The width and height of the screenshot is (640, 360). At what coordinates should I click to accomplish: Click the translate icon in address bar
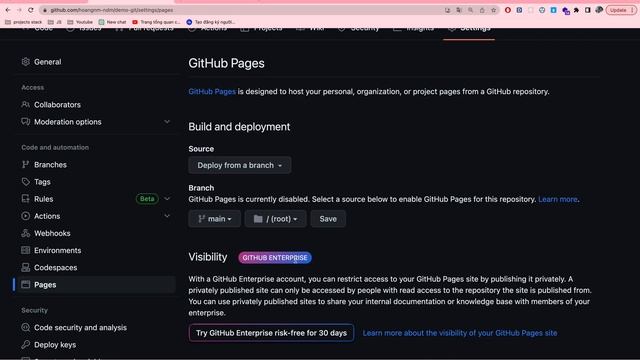[x=459, y=10]
